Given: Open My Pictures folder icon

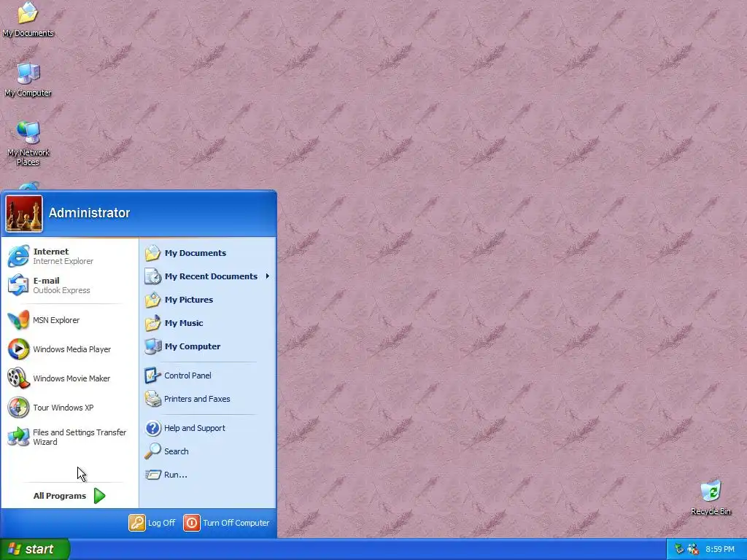Looking at the screenshot, I should (x=153, y=300).
